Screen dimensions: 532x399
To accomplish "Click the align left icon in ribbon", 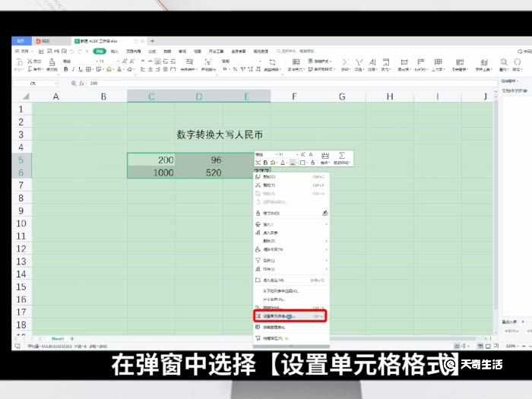I will [143, 69].
